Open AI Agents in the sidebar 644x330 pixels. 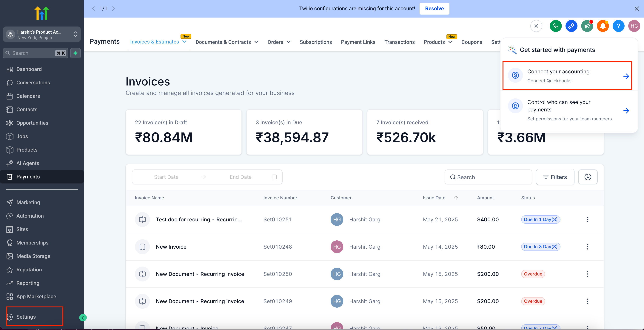[x=28, y=163]
